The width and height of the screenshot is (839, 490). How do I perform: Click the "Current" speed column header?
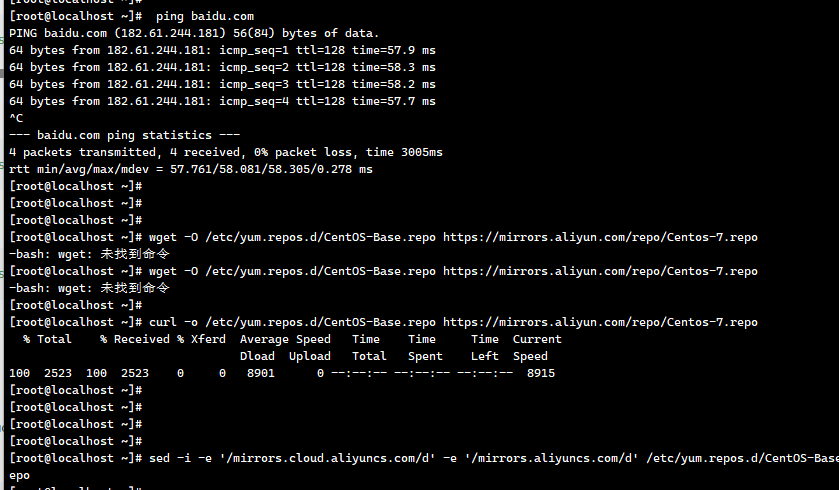tap(537, 340)
